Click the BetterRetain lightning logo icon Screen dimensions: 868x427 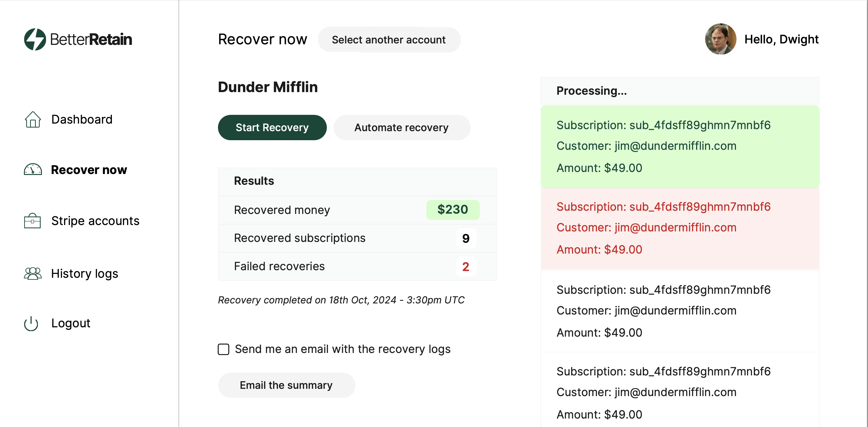tap(35, 39)
